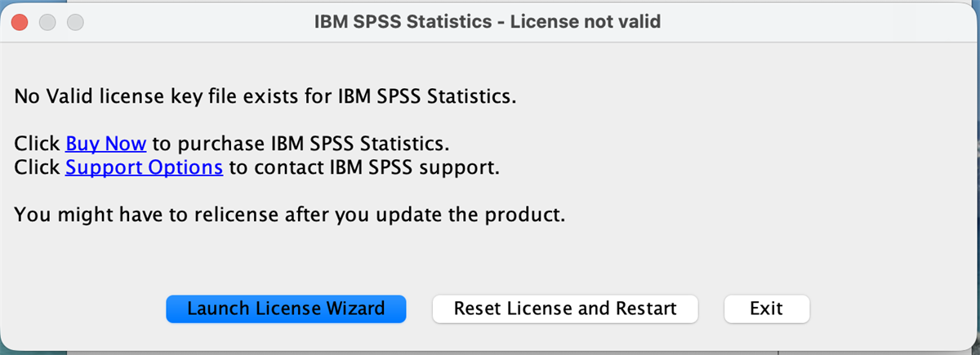
Task: Close the window with the red button
Action: pyautogui.click(x=20, y=22)
